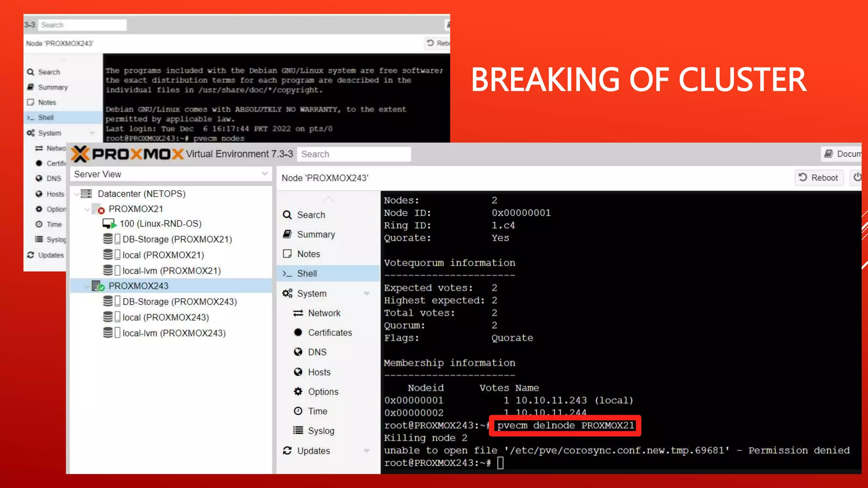The image size is (868, 488).
Task: Open the Certificates page
Action: (328, 333)
